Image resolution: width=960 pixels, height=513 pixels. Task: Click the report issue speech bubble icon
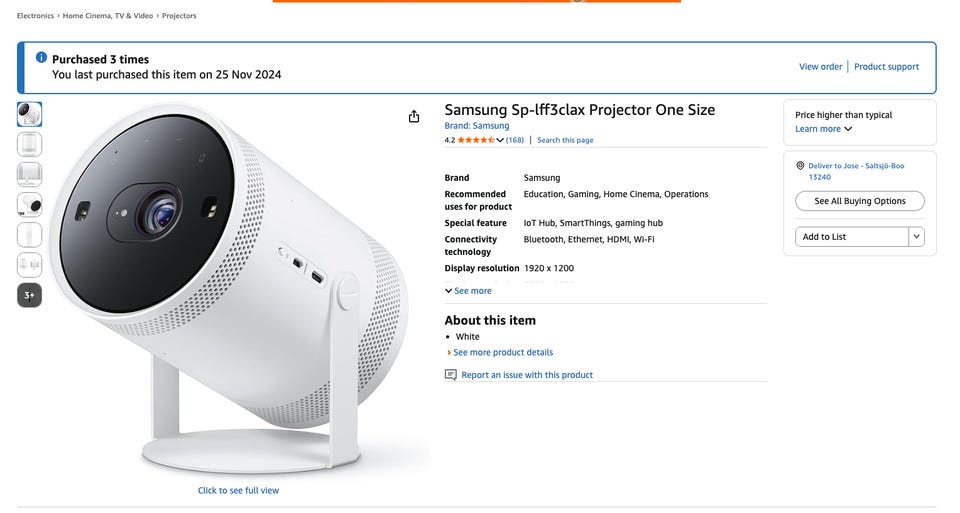451,375
